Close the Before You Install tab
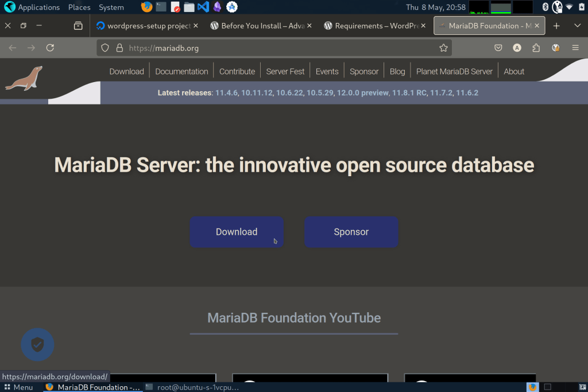Image resolution: width=588 pixels, height=392 pixels. click(310, 25)
